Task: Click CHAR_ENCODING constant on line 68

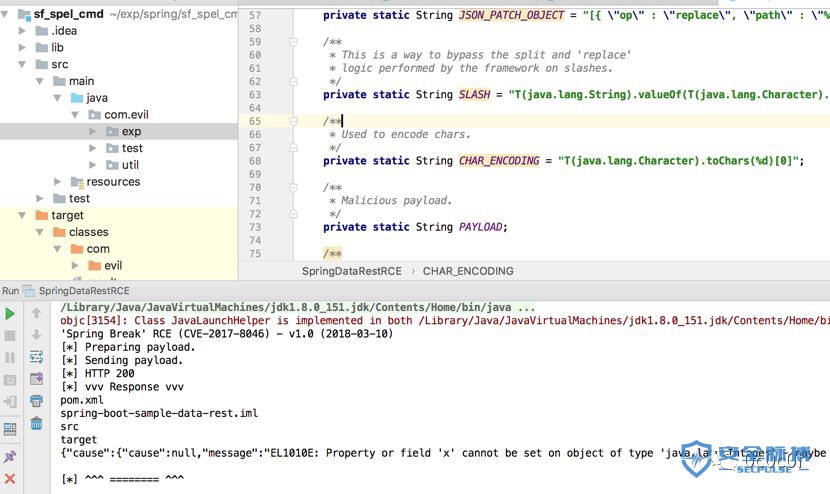Action: click(x=499, y=161)
